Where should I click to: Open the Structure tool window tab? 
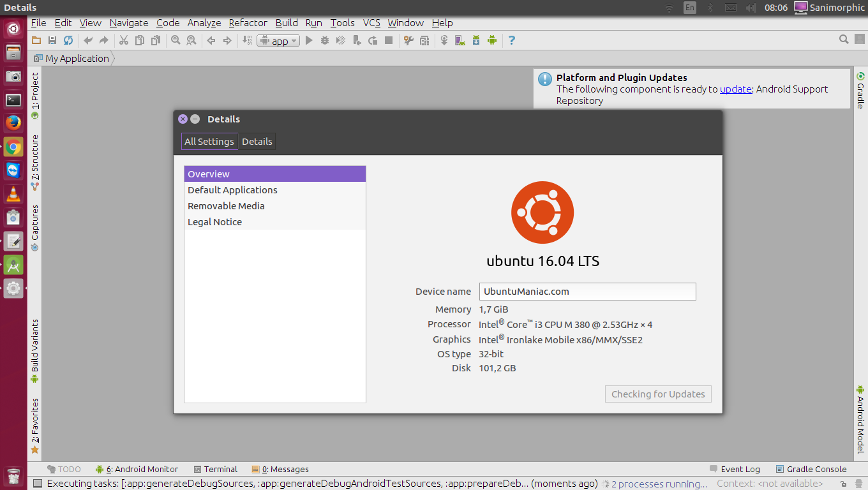click(x=35, y=163)
